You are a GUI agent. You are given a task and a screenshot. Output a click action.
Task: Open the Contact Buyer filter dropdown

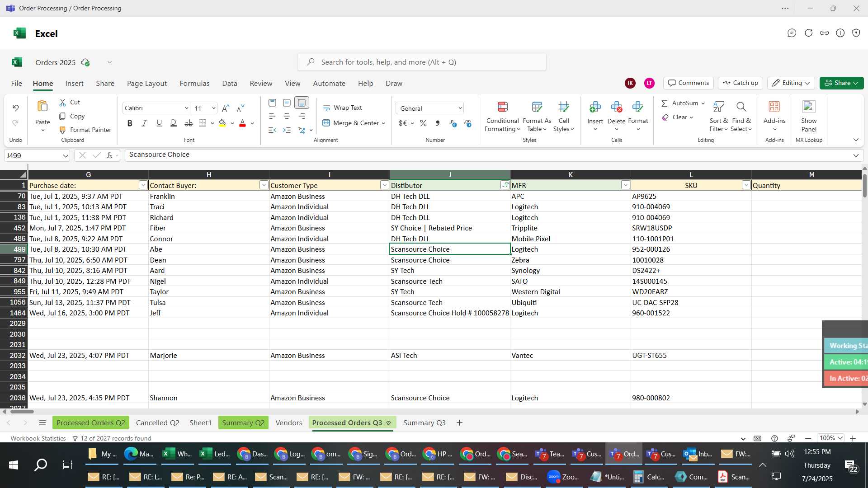point(264,185)
